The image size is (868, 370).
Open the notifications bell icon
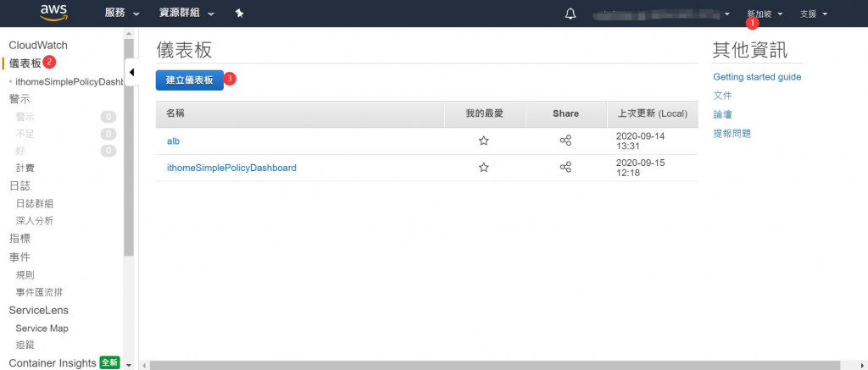tap(570, 14)
